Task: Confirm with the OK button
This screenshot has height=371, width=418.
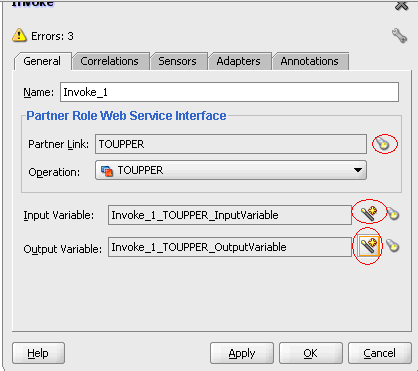Action: point(311,353)
